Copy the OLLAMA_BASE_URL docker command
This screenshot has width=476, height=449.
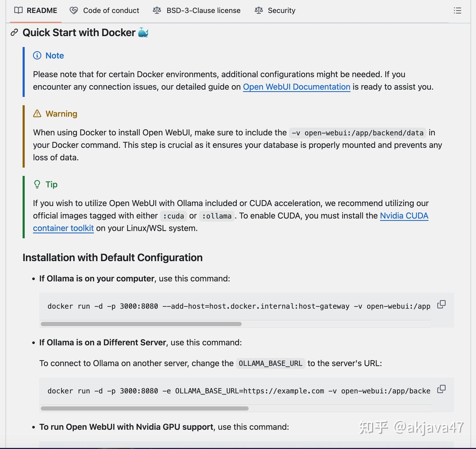[441, 389]
